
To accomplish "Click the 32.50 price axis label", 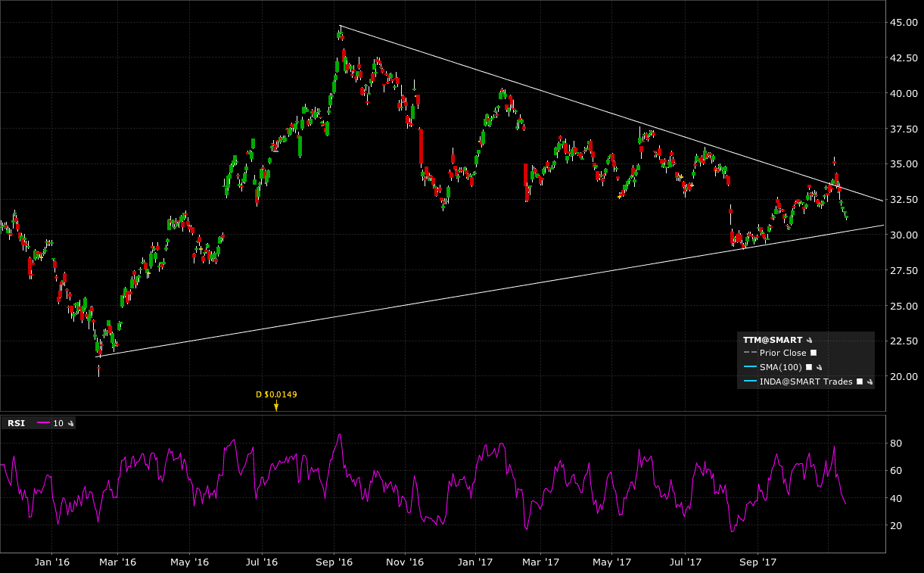I will pos(902,200).
